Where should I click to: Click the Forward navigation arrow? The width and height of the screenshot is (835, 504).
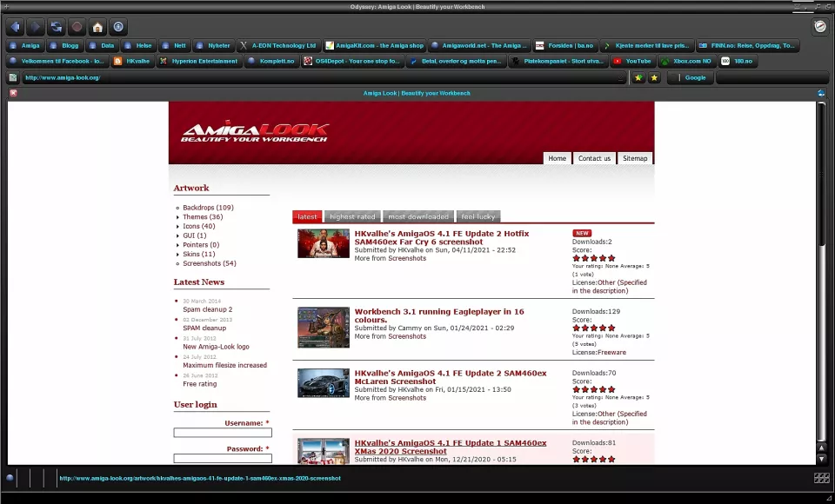(x=35, y=27)
